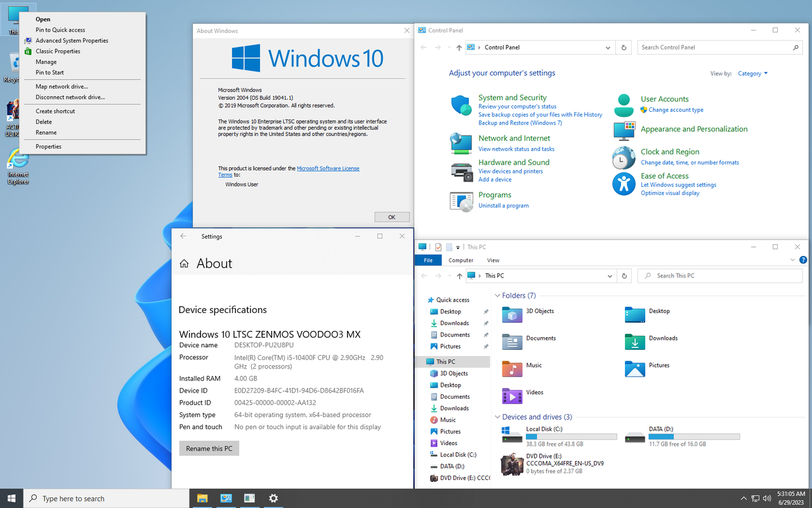Choose Properties in the context menu
Image resolution: width=812 pixels, height=508 pixels.
pos(82,146)
